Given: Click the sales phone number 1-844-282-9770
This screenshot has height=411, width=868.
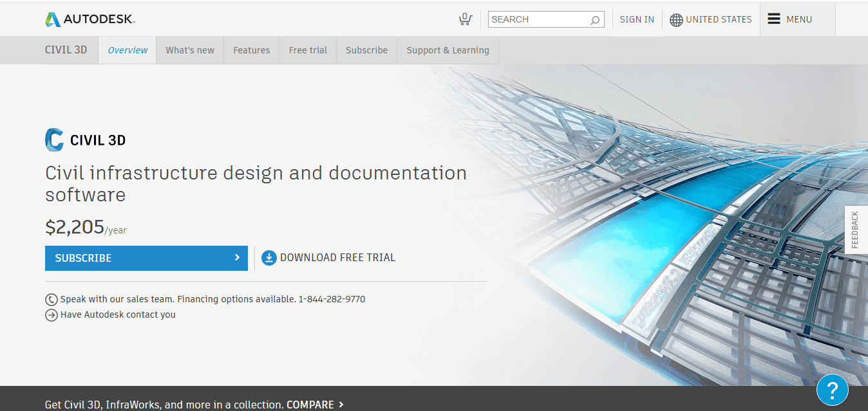Looking at the screenshot, I should 332,299.
